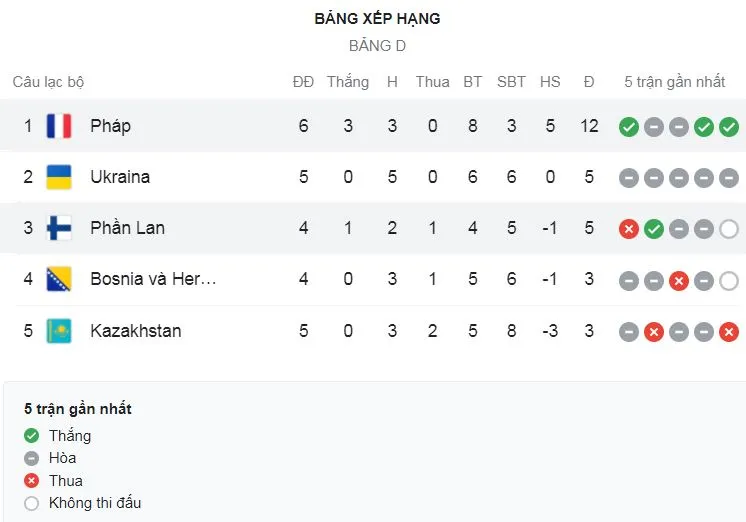Click Finland's red loss icon in recent matches

click(x=628, y=229)
